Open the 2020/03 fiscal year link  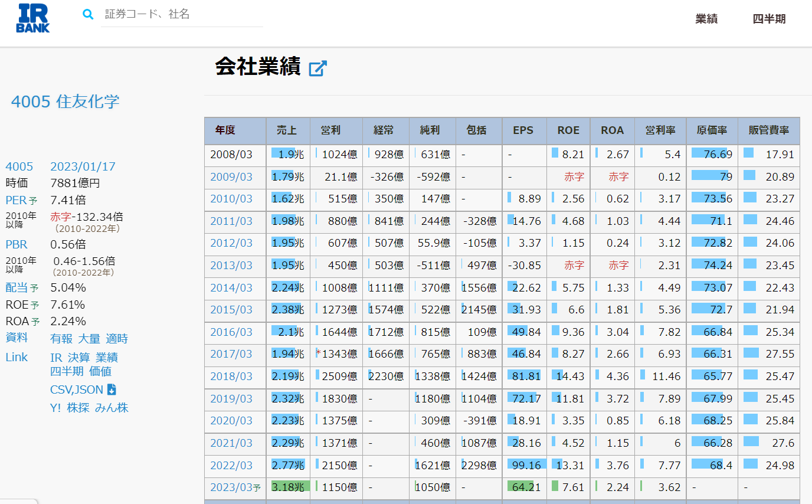[231, 421]
